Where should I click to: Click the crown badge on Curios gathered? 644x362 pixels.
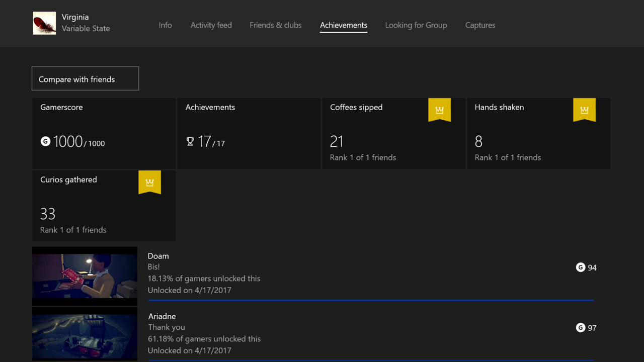click(149, 182)
